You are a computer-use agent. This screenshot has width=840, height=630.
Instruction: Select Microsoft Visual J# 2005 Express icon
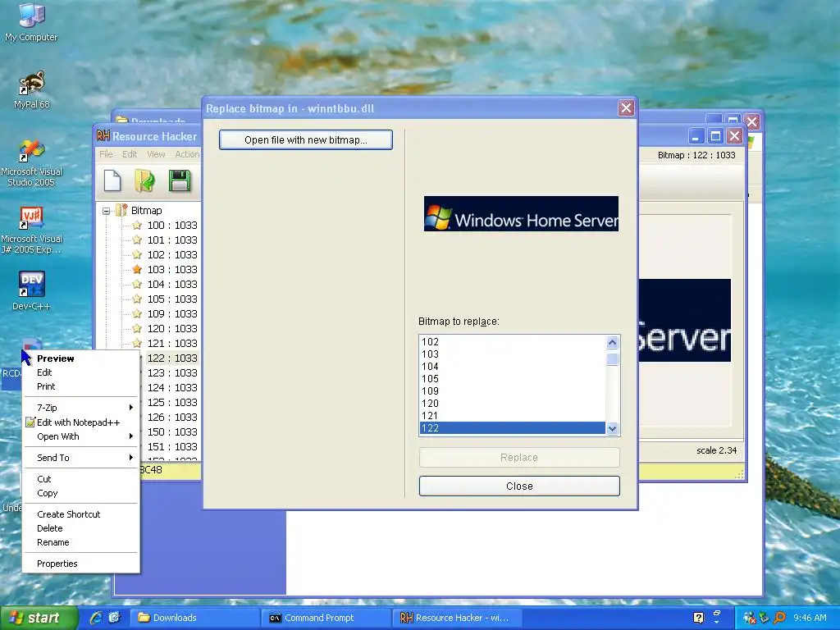click(32, 231)
